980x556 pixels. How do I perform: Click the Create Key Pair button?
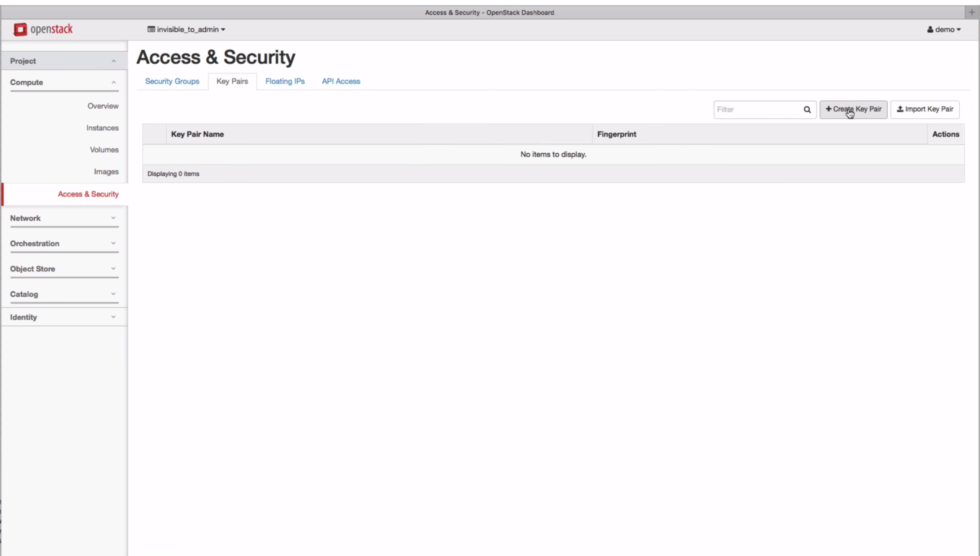pyautogui.click(x=853, y=109)
